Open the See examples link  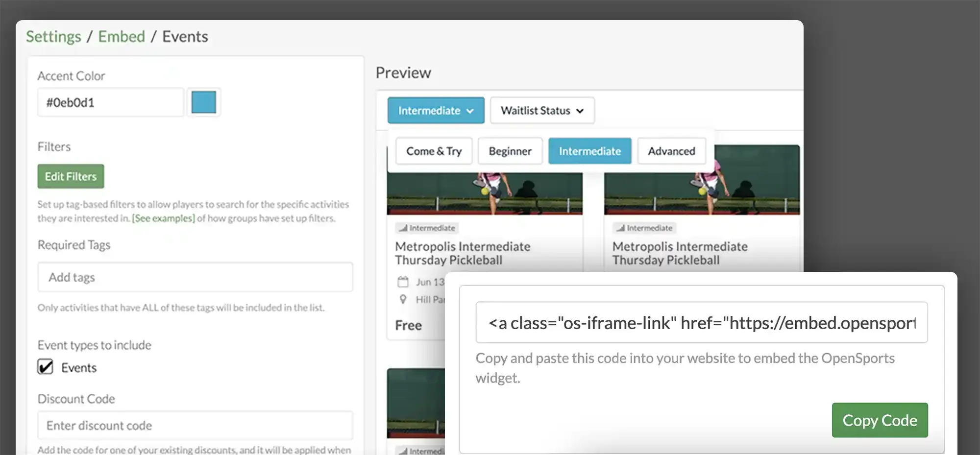163,218
